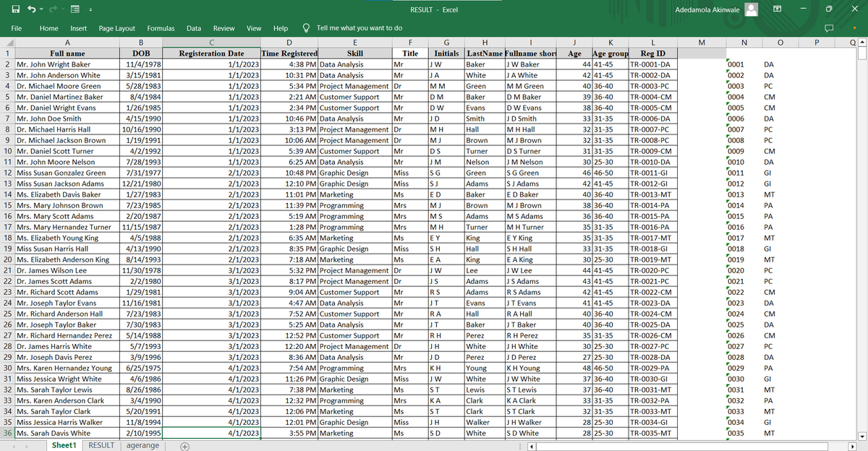The image size is (868, 451).
Task: Click DOB cell '11/30/1978'
Action: [x=142, y=270]
